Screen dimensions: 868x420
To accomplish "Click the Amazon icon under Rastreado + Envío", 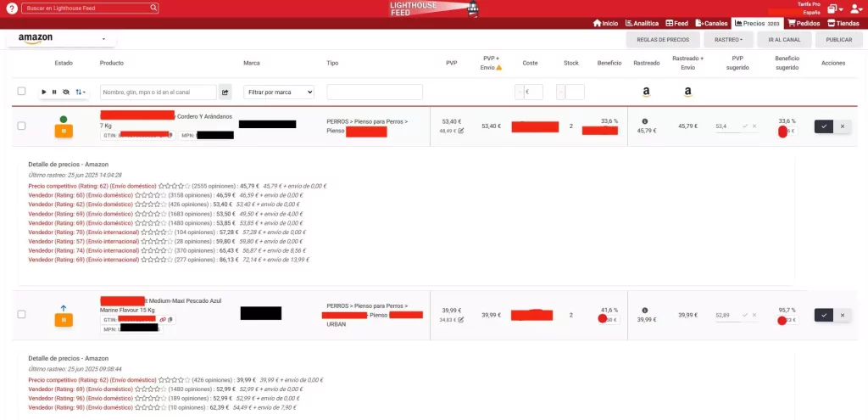I will (x=687, y=92).
